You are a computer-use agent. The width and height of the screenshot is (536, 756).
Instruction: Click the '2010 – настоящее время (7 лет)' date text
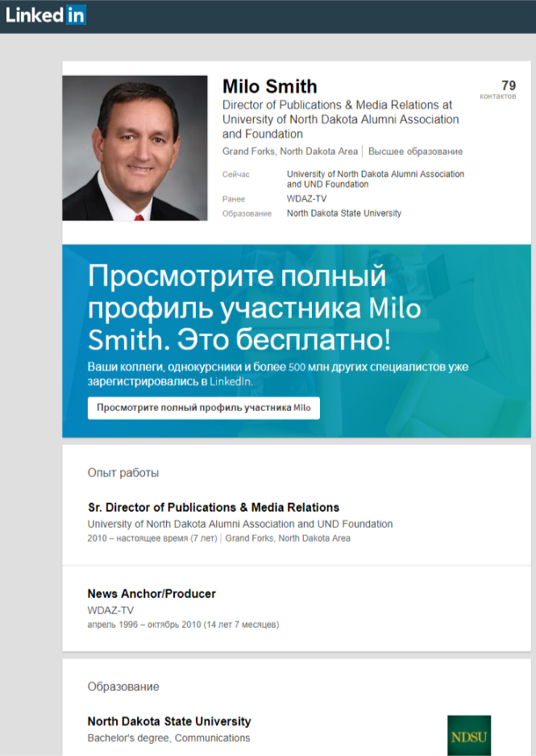coord(152,538)
